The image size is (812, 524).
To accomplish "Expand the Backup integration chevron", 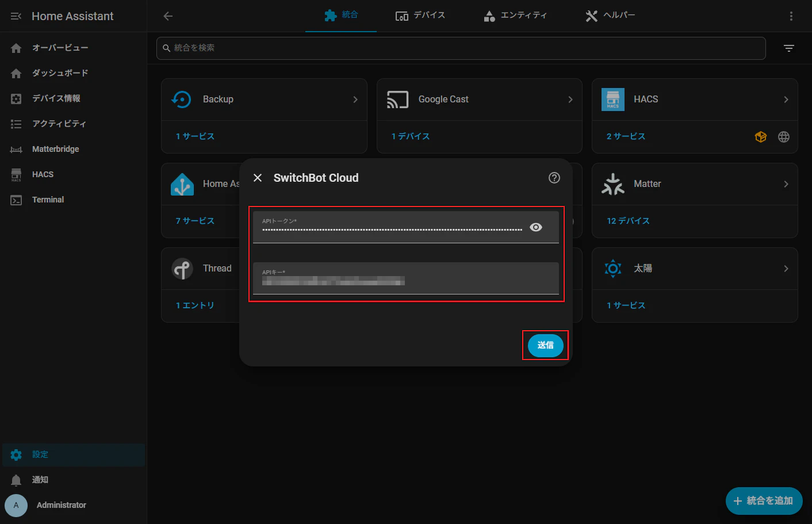I will pos(355,100).
